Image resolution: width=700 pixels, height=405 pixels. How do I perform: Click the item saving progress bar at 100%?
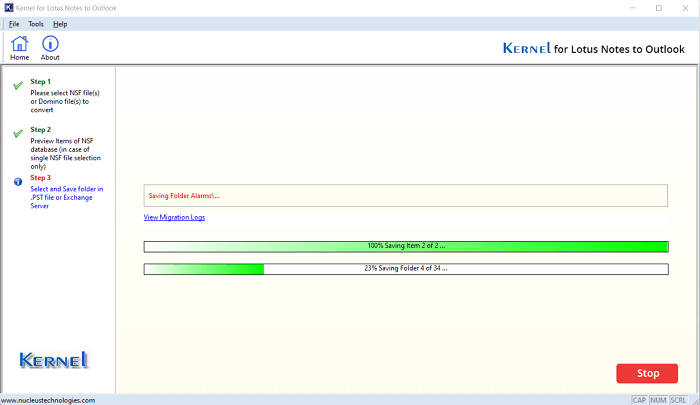click(x=406, y=246)
